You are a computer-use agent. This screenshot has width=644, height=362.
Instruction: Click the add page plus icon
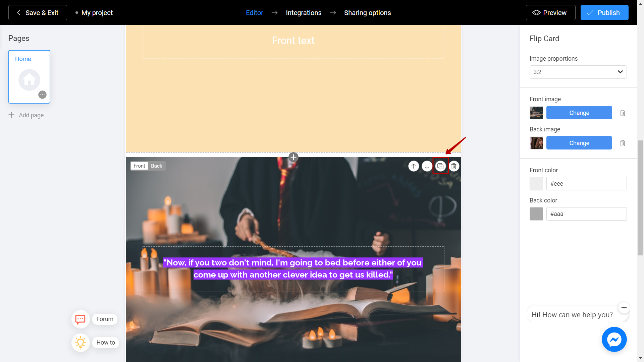(x=11, y=115)
